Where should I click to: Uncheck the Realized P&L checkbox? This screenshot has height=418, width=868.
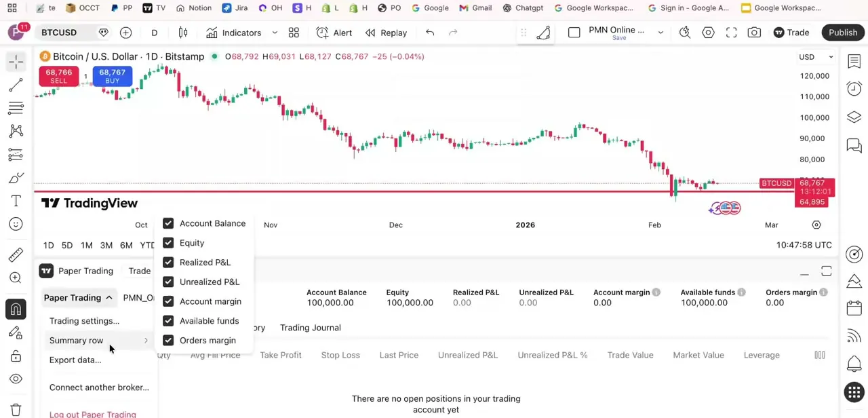(168, 263)
